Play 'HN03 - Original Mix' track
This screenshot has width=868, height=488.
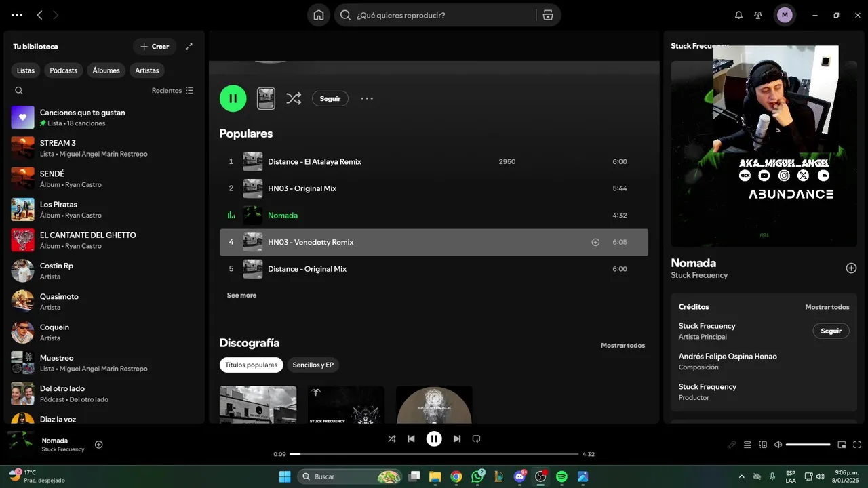(434, 188)
